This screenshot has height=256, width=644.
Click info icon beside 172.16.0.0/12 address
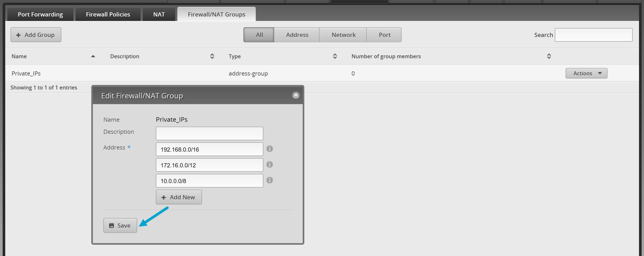pos(269,165)
